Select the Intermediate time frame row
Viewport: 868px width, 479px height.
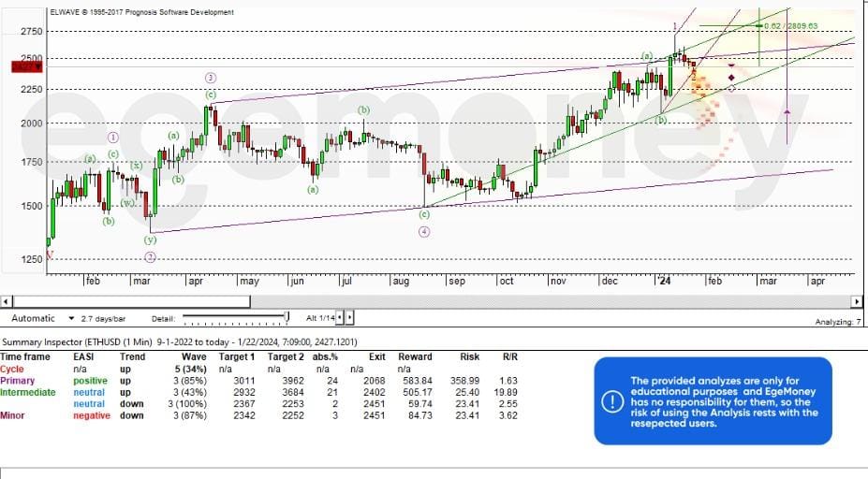click(26, 392)
